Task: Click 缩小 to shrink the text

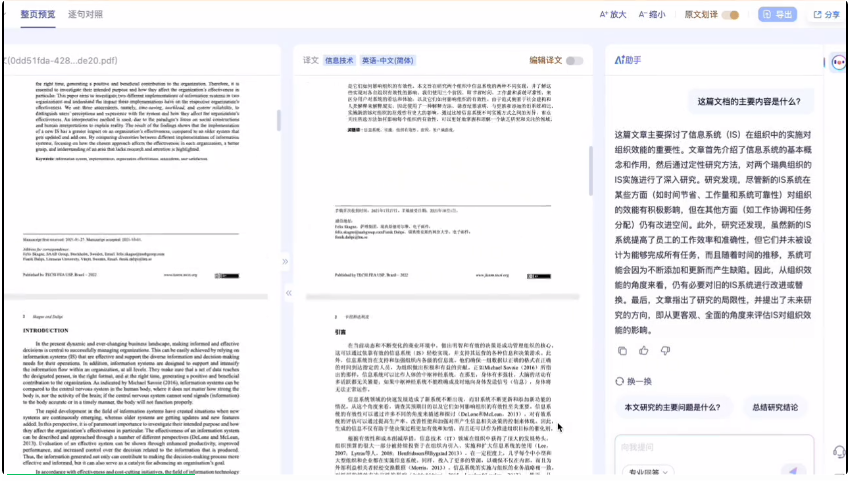Action: pos(652,15)
